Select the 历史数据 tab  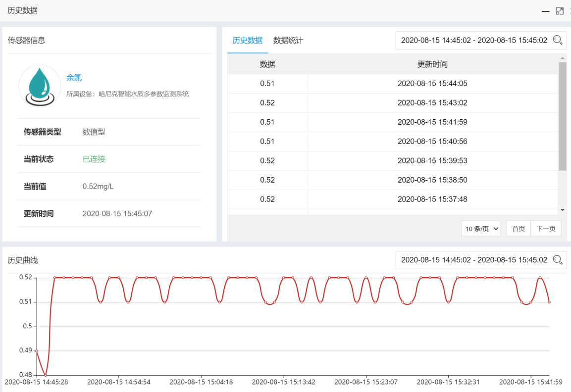[x=248, y=41]
